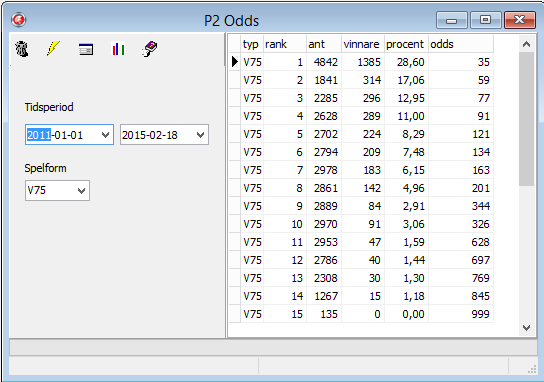Open the end date 2015-02-18 dropdown arrow
This screenshot has width=544, height=382.
tap(200, 135)
